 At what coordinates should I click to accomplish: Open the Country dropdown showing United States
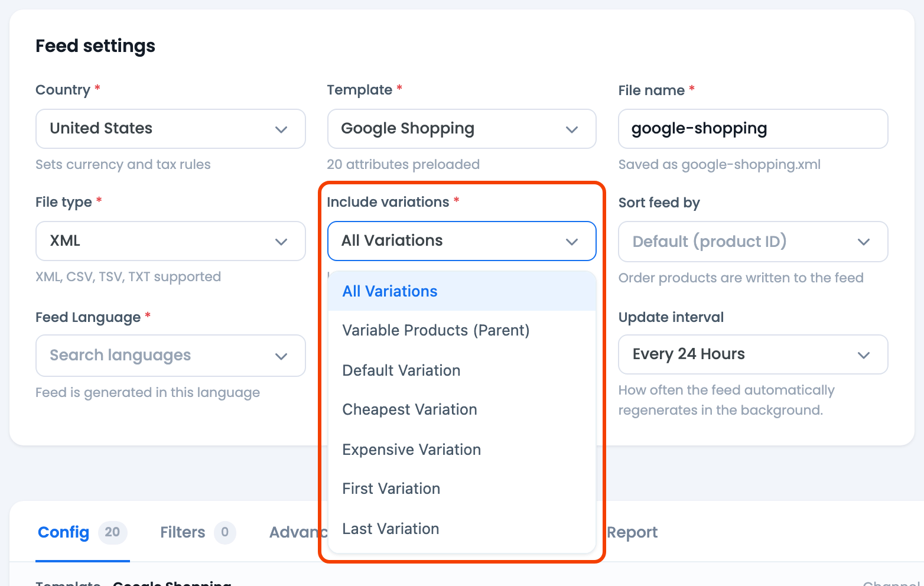click(x=171, y=129)
